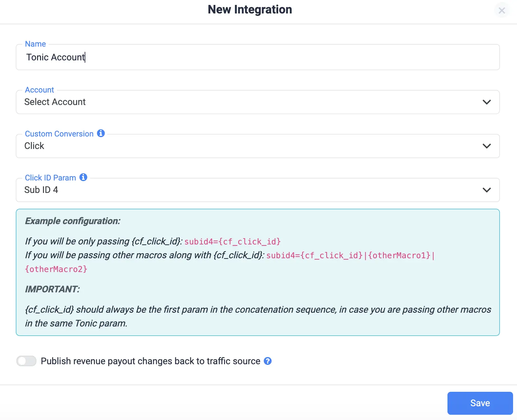The image size is (517, 420).
Task: Open the Select Account dropdown
Action: pos(258,102)
